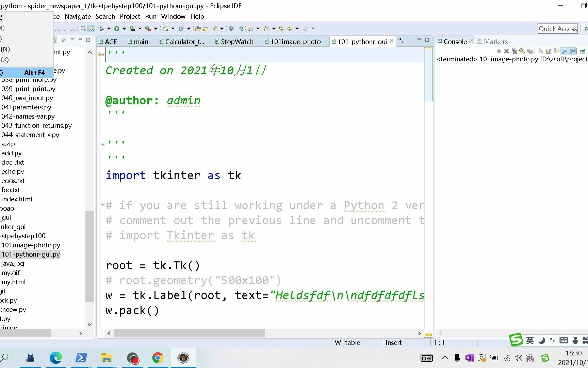The height and width of the screenshot is (368, 588).
Task: Open 101image-photo.py from the project explorer
Action: point(31,245)
